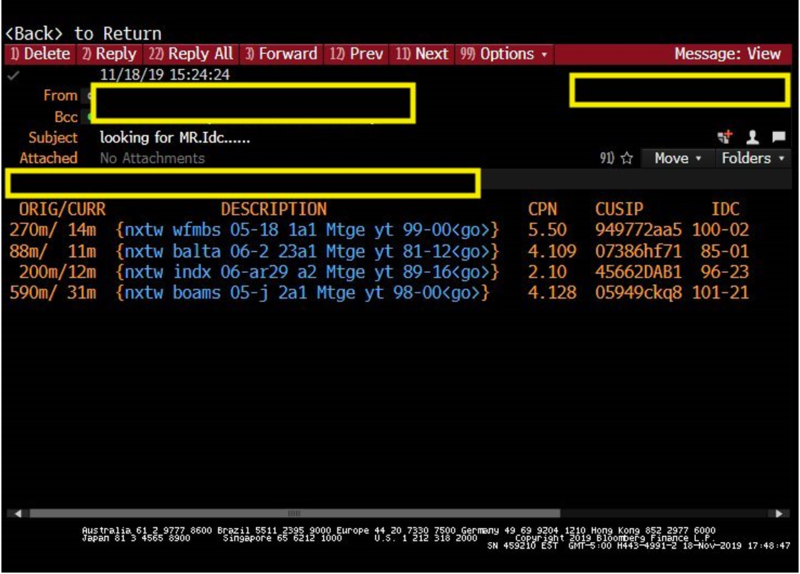This screenshot has width=800, height=574.
Task: Click the IDC price 85-01
Action: (x=724, y=252)
